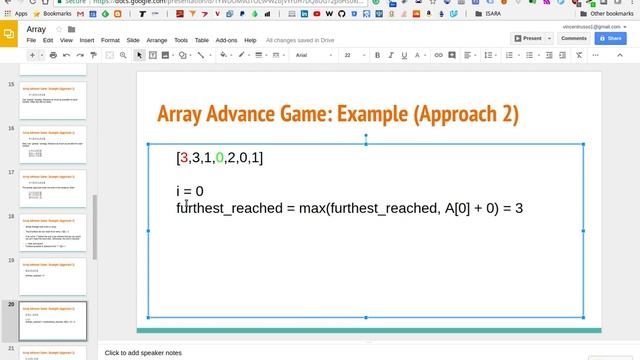
Task: Click the Insert link icon
Action: [438, 55]
